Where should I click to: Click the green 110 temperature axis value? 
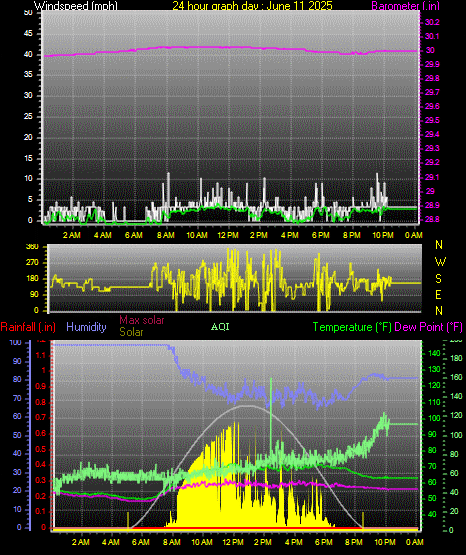(x=435, y=402)
